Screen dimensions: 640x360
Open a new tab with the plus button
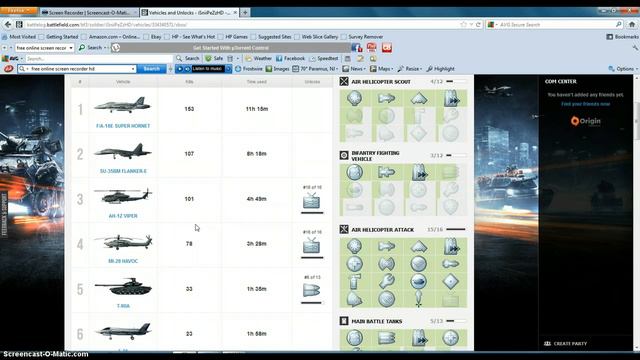245,13
